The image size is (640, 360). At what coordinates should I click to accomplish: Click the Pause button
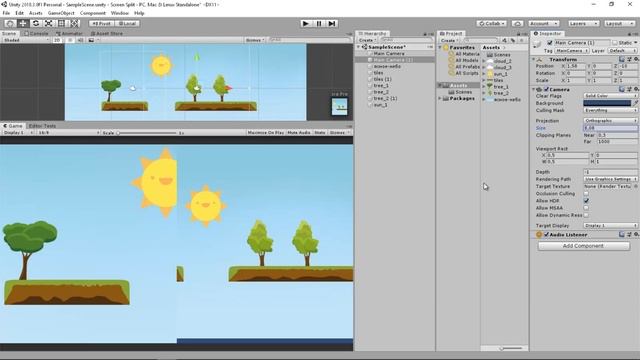pos(319,24)
